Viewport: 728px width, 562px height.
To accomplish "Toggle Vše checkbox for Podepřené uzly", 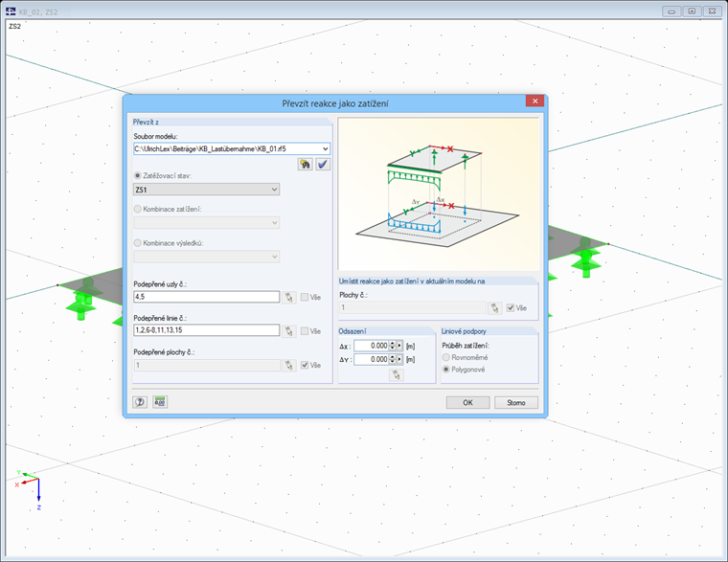I will click(305, 297).
